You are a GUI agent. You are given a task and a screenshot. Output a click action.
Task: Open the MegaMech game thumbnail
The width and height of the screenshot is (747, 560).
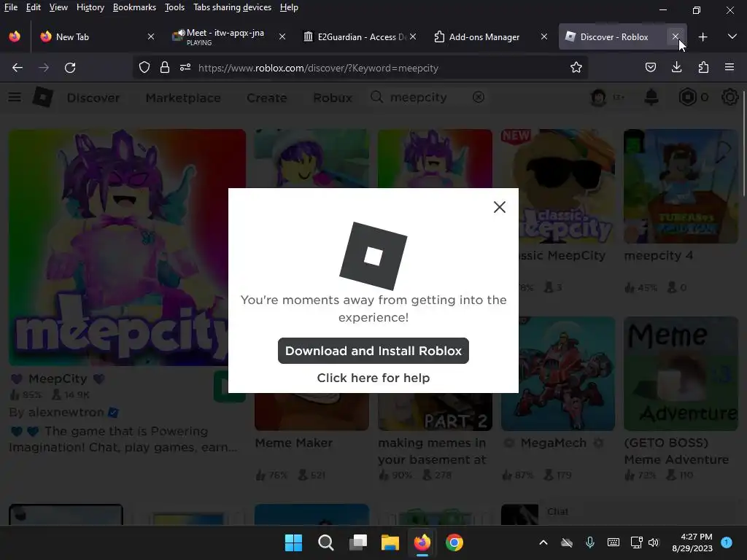(x=558, y=374)
